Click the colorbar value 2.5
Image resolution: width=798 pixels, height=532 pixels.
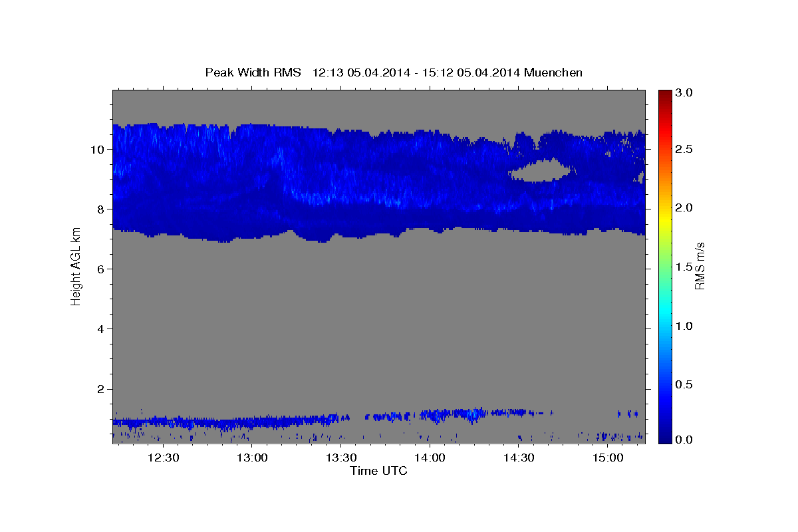point(685,149)
